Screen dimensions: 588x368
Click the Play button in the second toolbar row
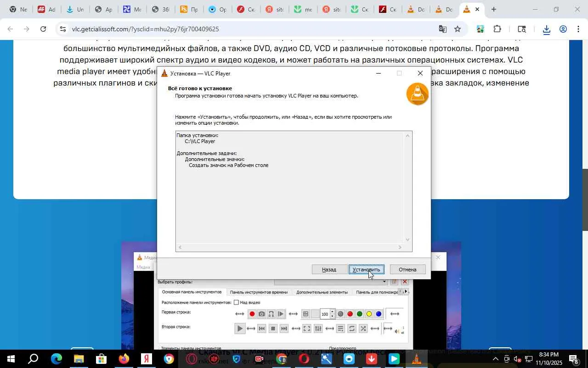[240, 328]
